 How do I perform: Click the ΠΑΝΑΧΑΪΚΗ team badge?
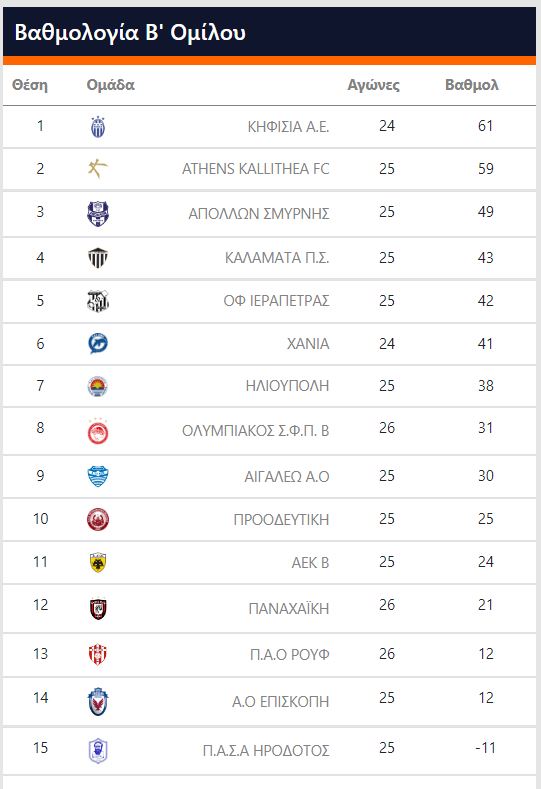click(98, 608)
